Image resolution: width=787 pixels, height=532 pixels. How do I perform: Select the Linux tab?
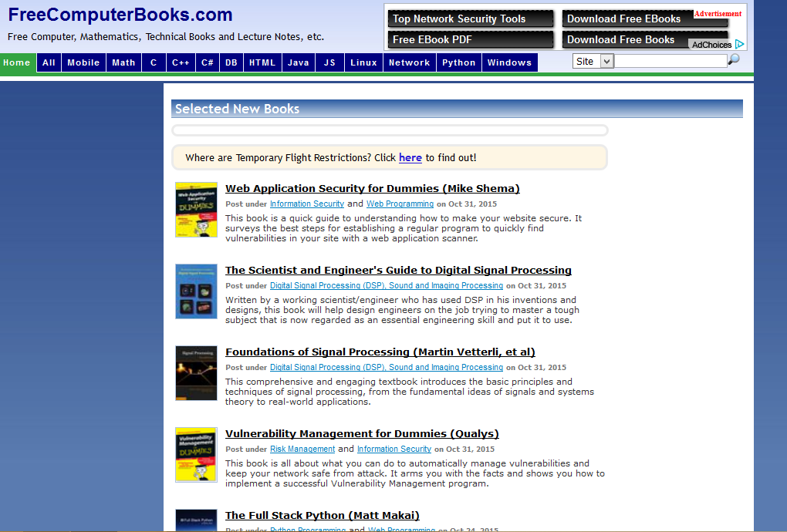tap(363, 62)
